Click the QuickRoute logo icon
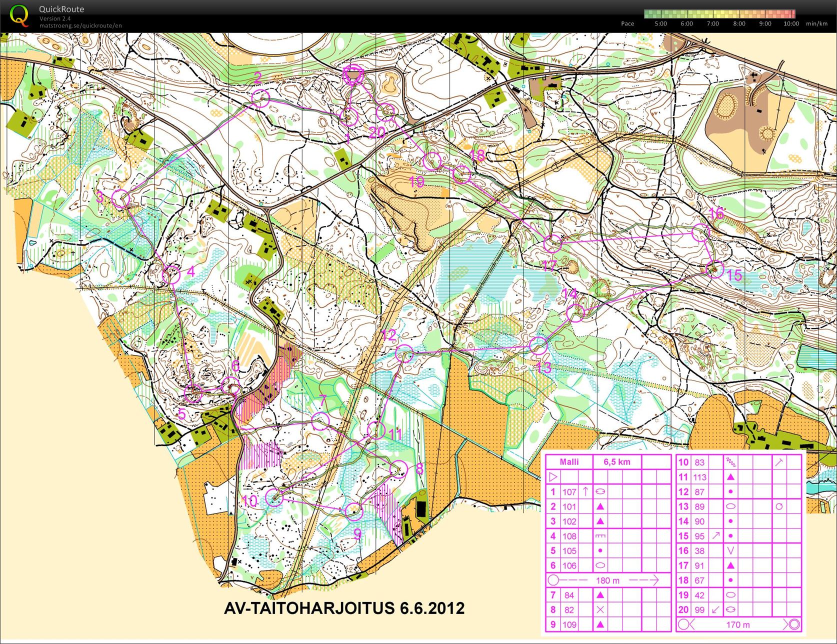The width and height of the screenshot is (837, 644). 19,15
